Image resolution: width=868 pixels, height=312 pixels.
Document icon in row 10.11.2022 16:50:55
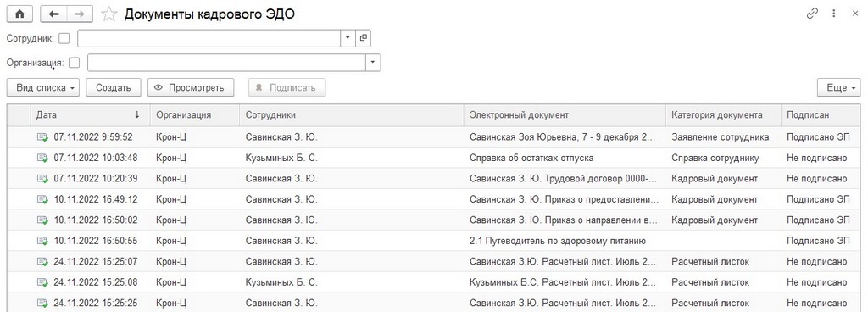coord(42,241)
